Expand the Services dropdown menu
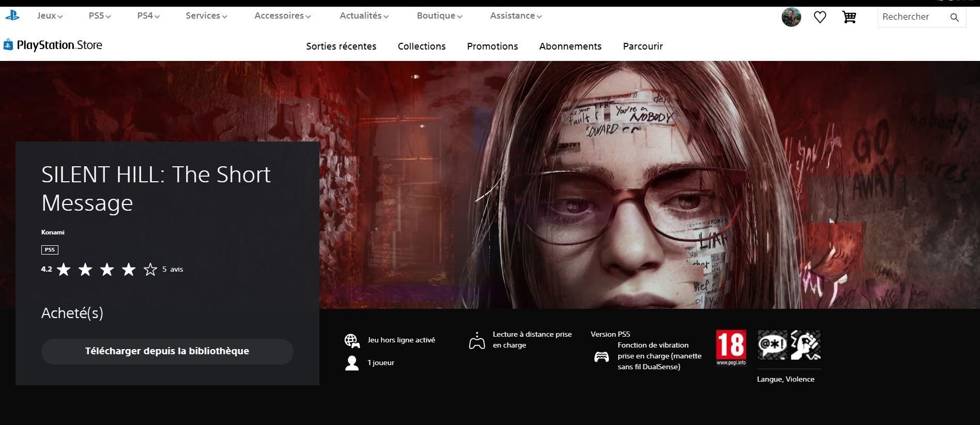The image size is (980, 425). coord(206,16)
